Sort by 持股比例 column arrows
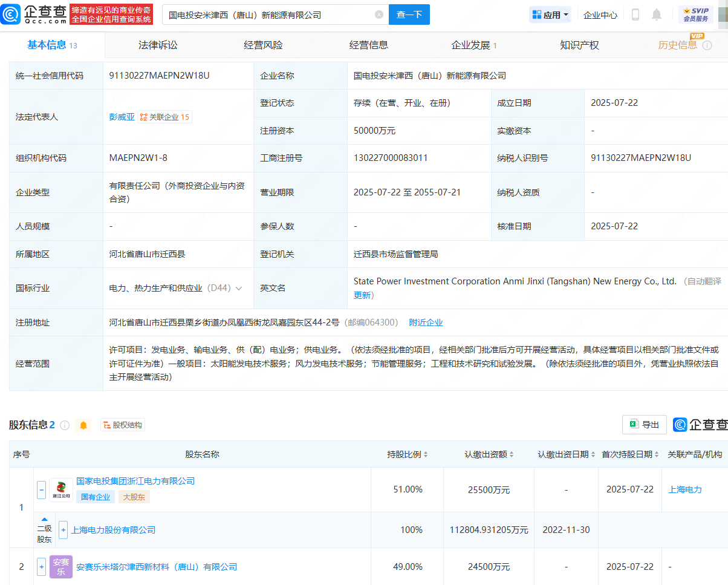 (426, 454)
